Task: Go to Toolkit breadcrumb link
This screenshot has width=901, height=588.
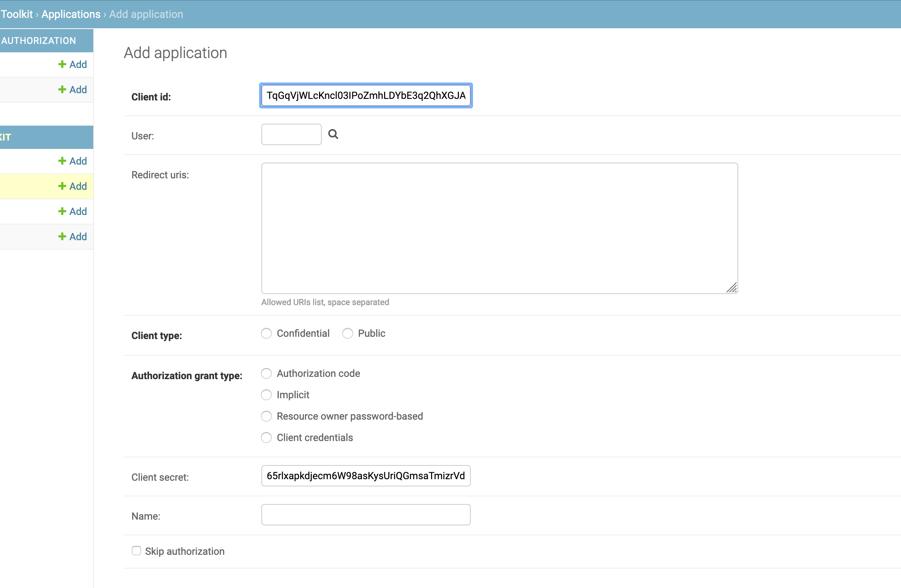Action: pyautogui.click(x=17, y=14)
